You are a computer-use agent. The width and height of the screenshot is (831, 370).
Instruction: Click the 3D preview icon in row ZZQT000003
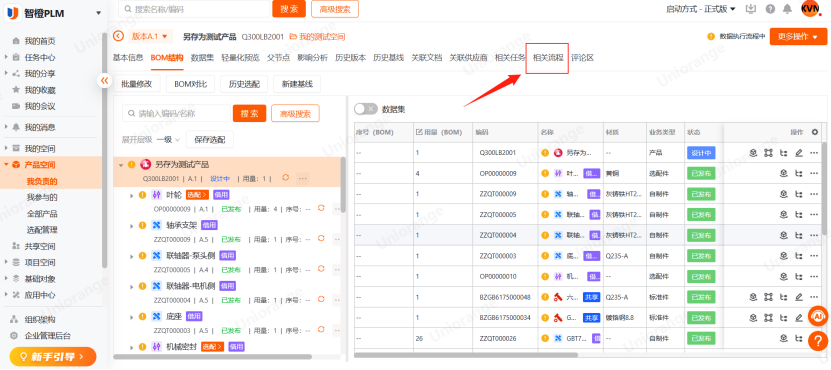(x=783, y=256)
